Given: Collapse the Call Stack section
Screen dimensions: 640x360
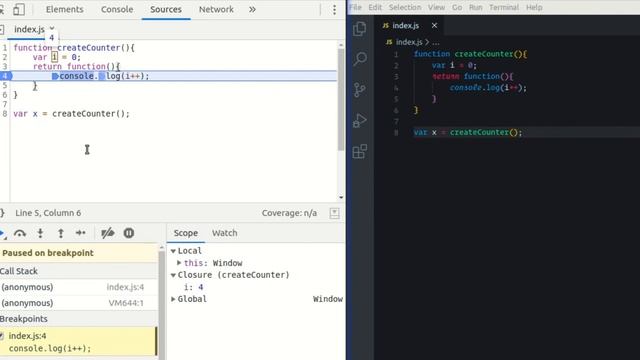Looking at the screenshot, I should pos(19,271).
